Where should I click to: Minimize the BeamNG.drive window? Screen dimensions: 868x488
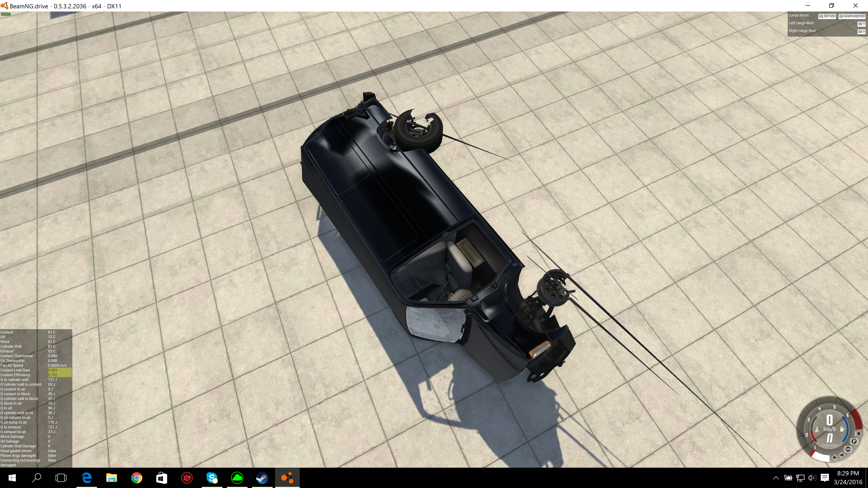click(x=808, y=6)
